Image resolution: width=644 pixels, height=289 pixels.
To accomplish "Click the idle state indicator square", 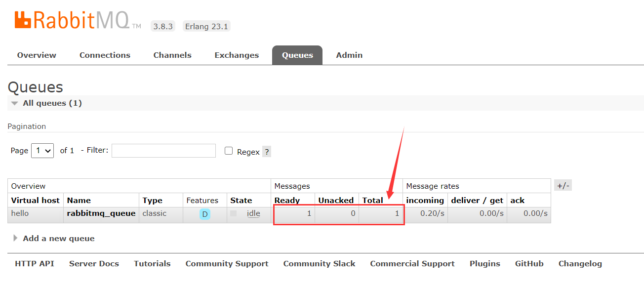I will tap(234, 213).
